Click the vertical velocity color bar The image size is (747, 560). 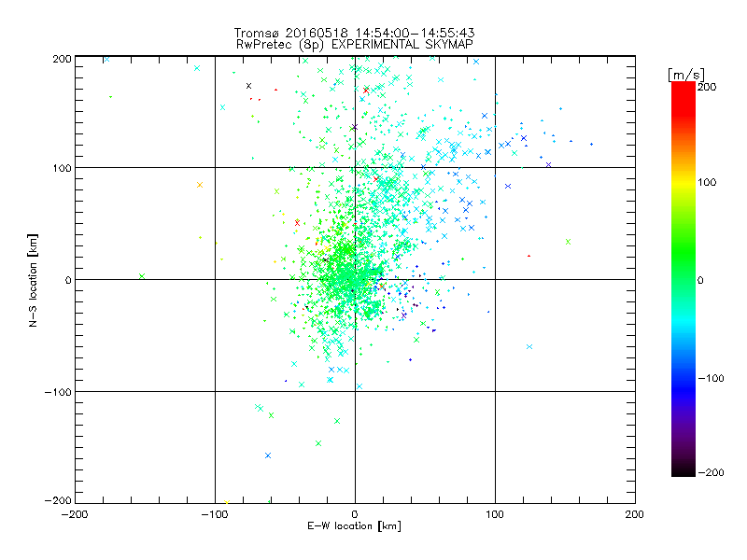[684, 279]
